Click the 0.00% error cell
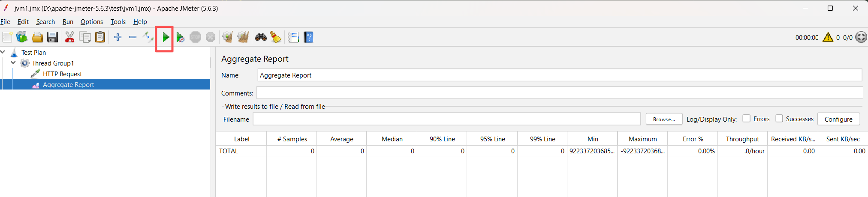Image resolution: width=868 pixels, height=197 pixels. tap(693, 151)
